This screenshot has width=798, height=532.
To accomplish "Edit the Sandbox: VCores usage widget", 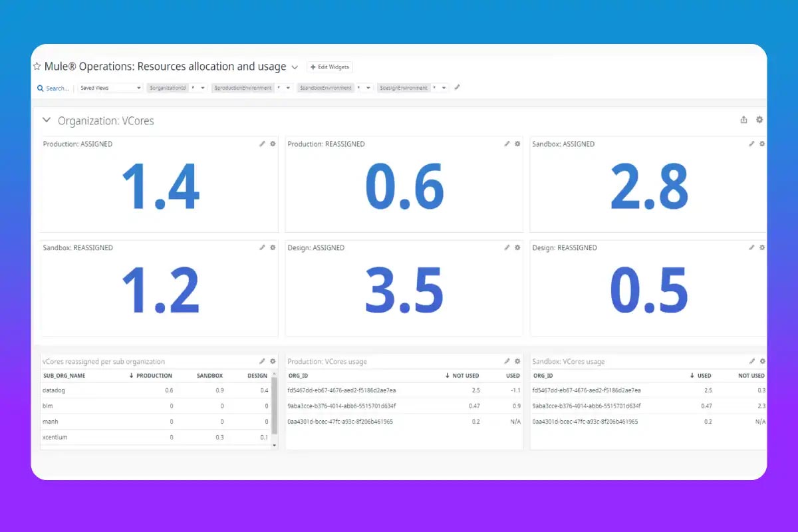I will click(x=751, y=361).
